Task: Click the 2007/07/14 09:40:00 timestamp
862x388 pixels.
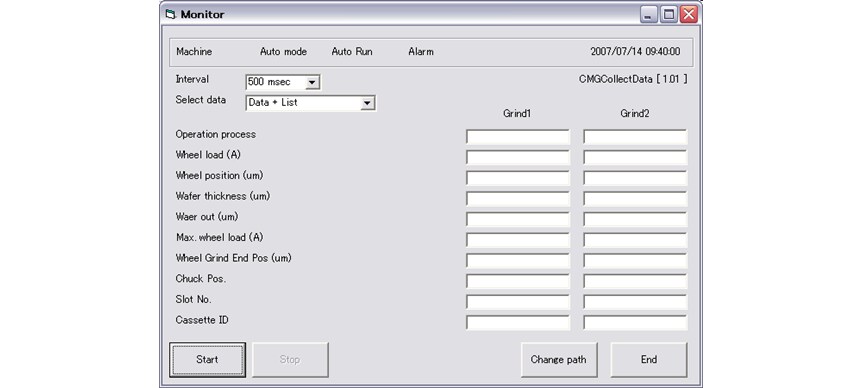Action: [635, 52]
